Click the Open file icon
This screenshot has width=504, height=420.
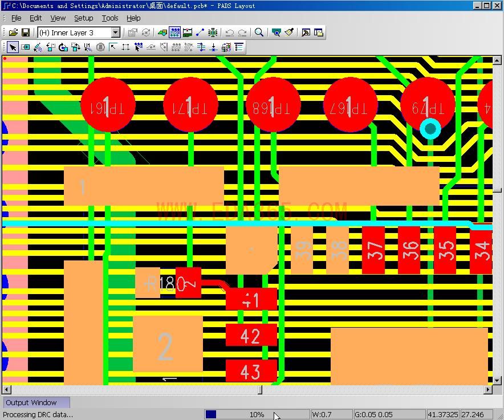(13, 33)
